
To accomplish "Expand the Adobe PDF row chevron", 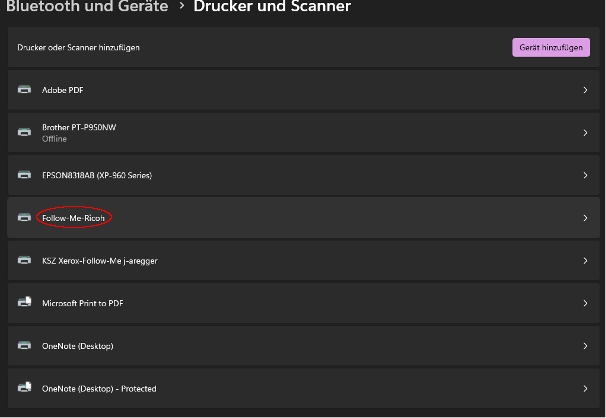I will point(585,90).
